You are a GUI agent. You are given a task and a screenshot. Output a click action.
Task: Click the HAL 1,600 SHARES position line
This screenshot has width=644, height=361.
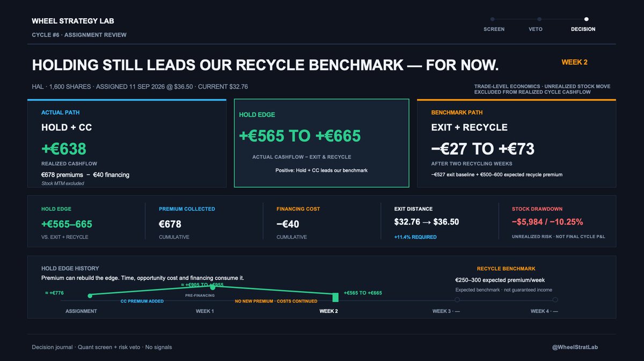[x=140, y=86]
